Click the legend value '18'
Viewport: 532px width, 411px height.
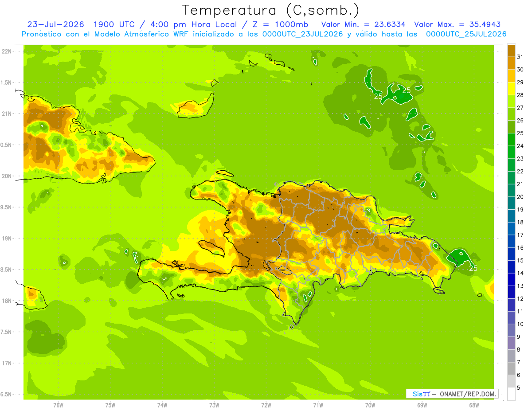[520, 222]
